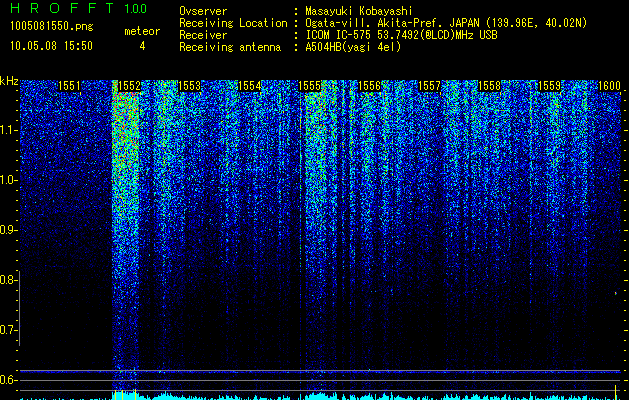Click the HROFFT program title text
Viewport: 629px width, 400px height.
[x=62, y=8]
